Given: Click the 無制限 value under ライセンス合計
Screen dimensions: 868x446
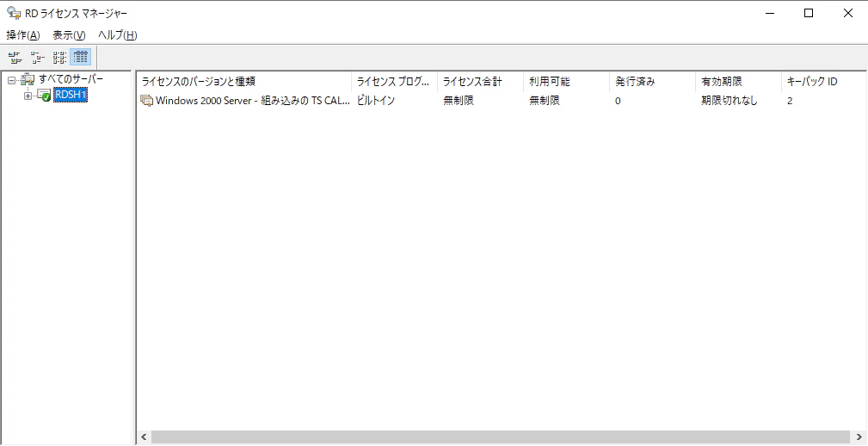Looking at the screenshot, I should [x=459, y=101].
